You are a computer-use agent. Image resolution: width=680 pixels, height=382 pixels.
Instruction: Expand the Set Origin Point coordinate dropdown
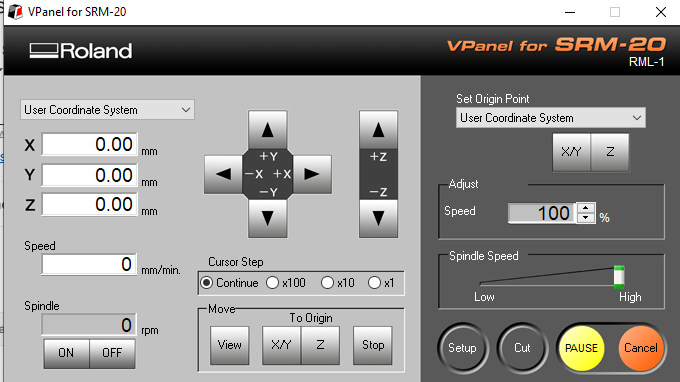point(551,118)
